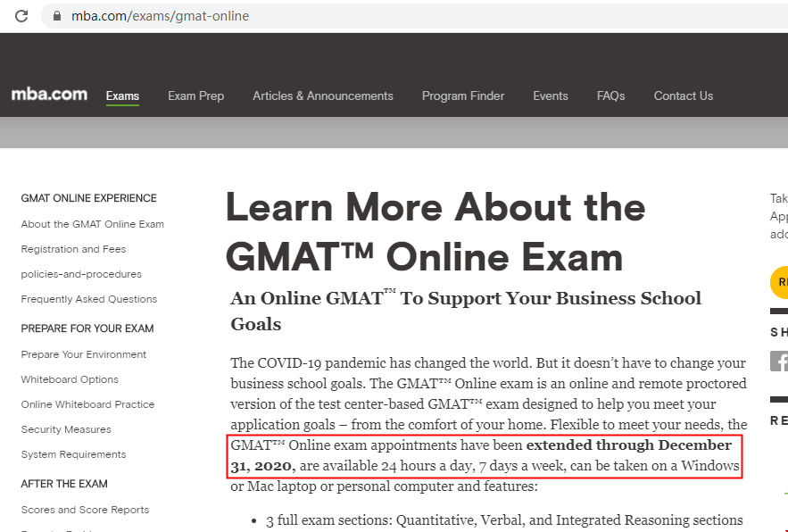Go to Registration and Fees

[x=73, y=249]
